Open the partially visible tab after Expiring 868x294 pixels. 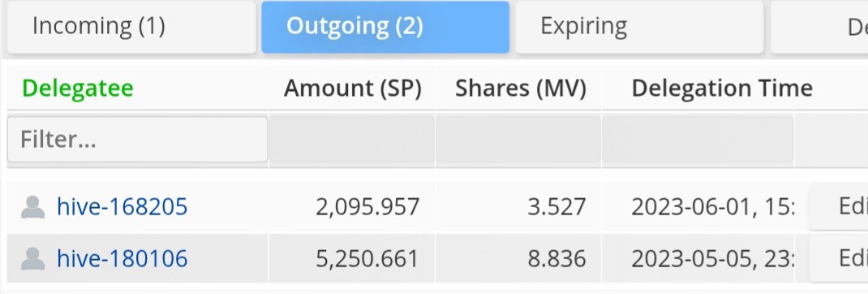tap(819, 27)
